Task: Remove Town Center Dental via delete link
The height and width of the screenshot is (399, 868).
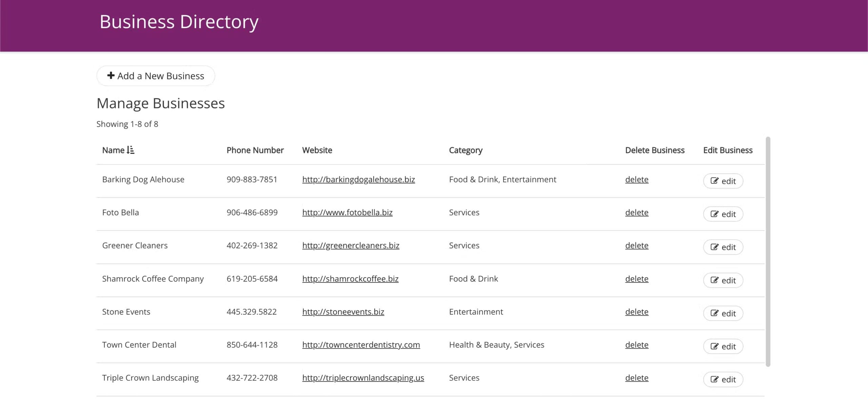Action: 636,345
